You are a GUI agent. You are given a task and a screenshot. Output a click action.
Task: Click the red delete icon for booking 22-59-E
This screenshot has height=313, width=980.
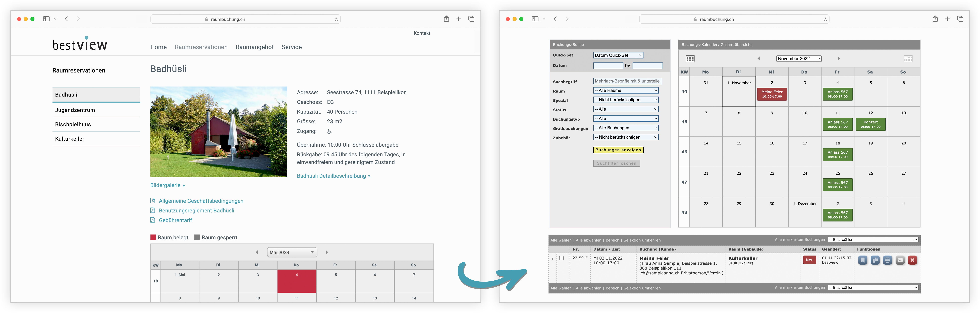click(912, 260)
